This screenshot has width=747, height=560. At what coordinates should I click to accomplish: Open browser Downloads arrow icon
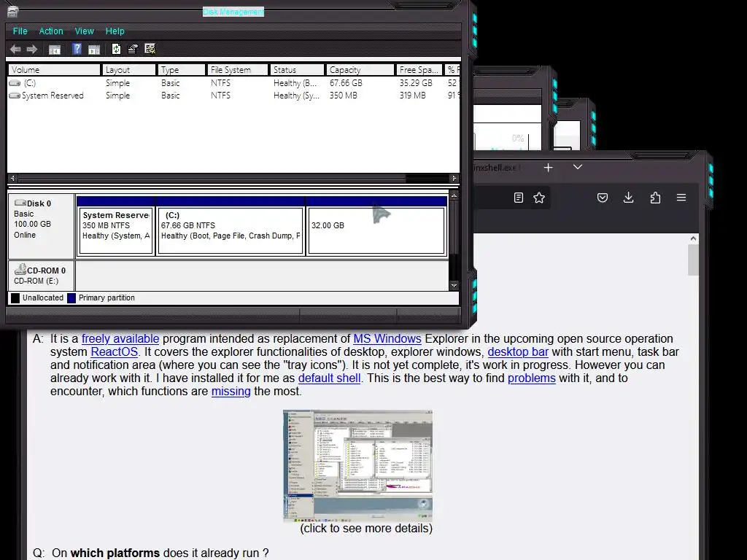[x=628, y=198]
